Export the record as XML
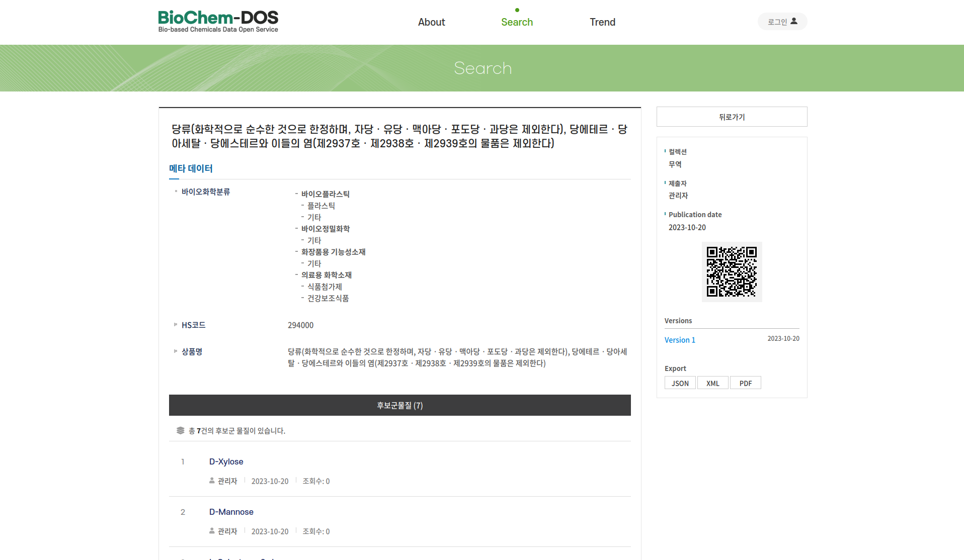 tap(712, 383)
